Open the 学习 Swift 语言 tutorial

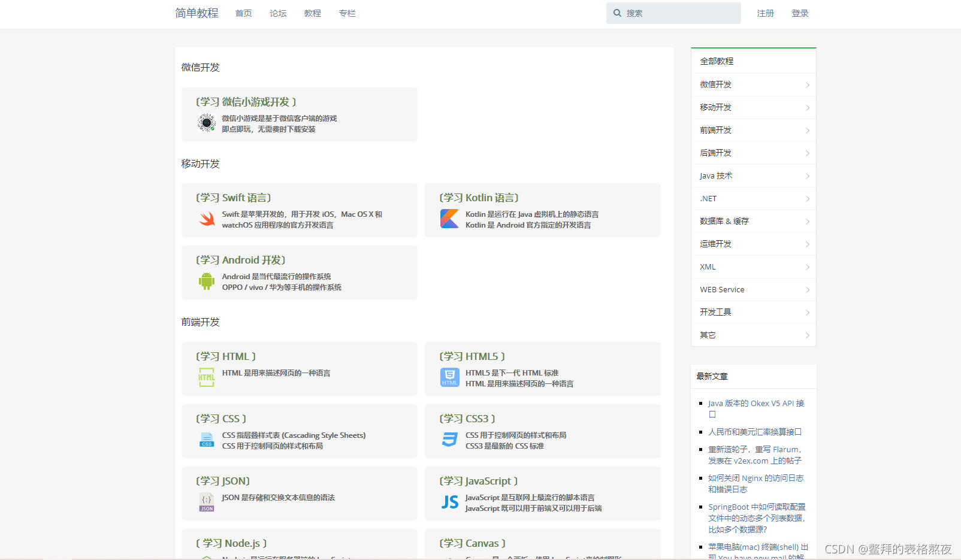click(x=234, y=198)
